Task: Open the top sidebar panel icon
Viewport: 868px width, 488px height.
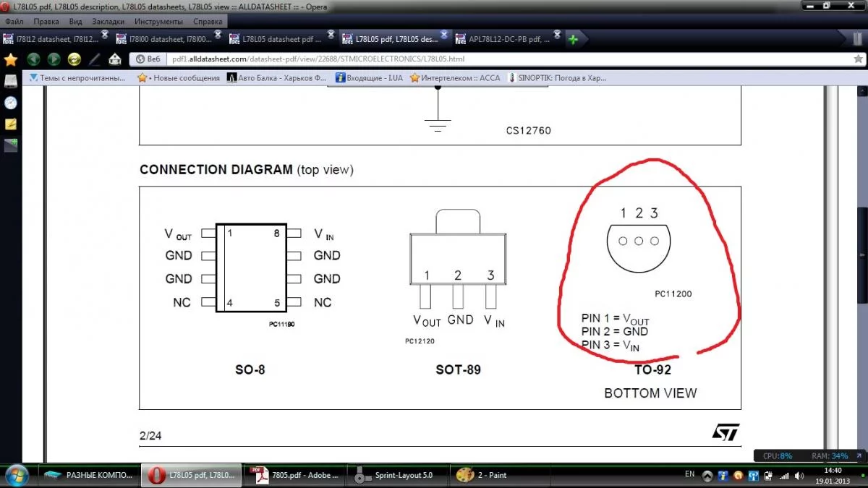Action: pyautogui.click(x=10, y=81)
